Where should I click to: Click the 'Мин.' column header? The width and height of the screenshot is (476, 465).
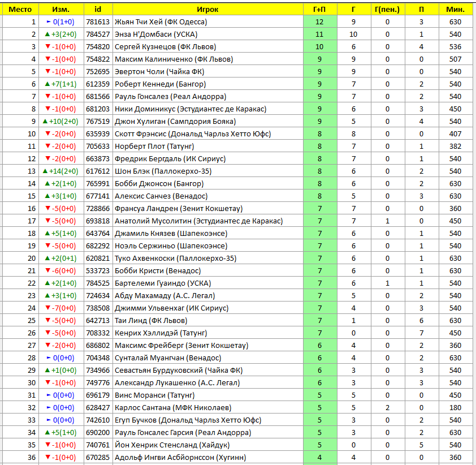455,10
